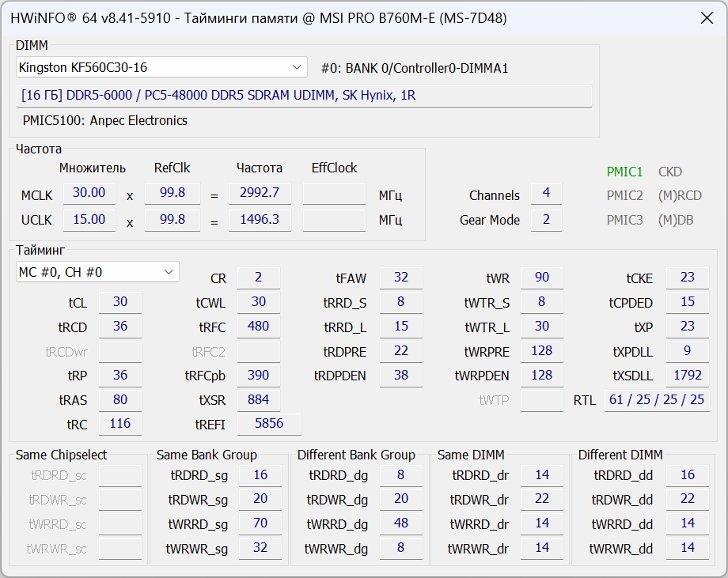Screen dimensions: 728x578
Task: Click the grayed PMIC2 label
Action: pyautogui.click(x=624, y=196)
